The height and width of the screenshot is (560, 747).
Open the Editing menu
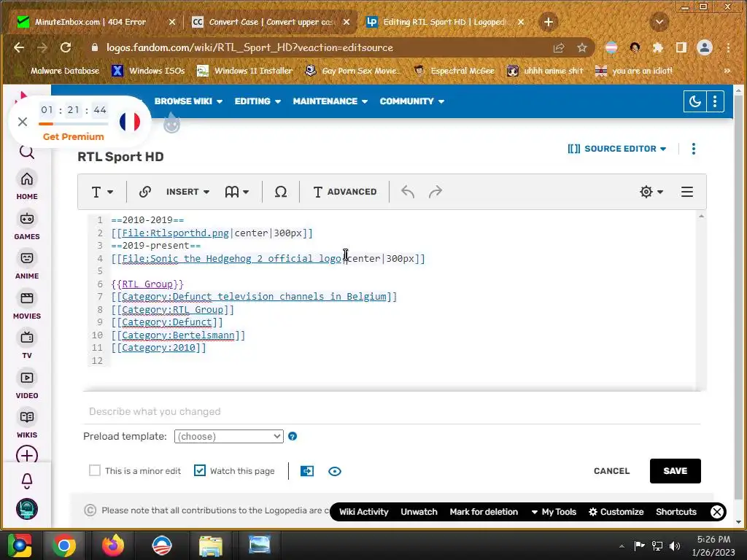pos(258,101)
